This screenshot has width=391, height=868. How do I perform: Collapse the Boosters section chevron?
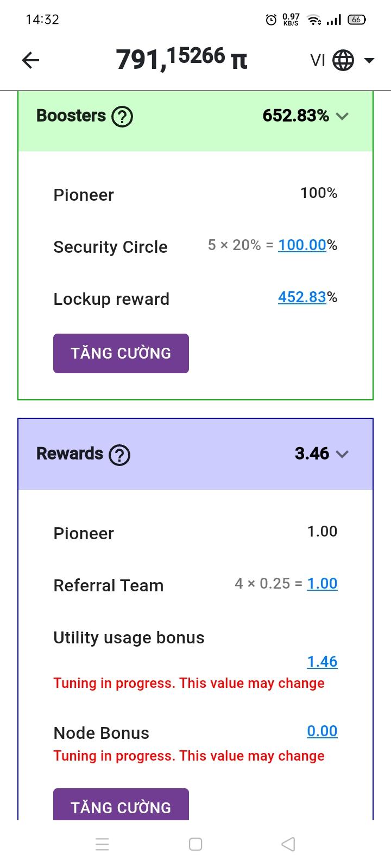click(x=342, y=116)
